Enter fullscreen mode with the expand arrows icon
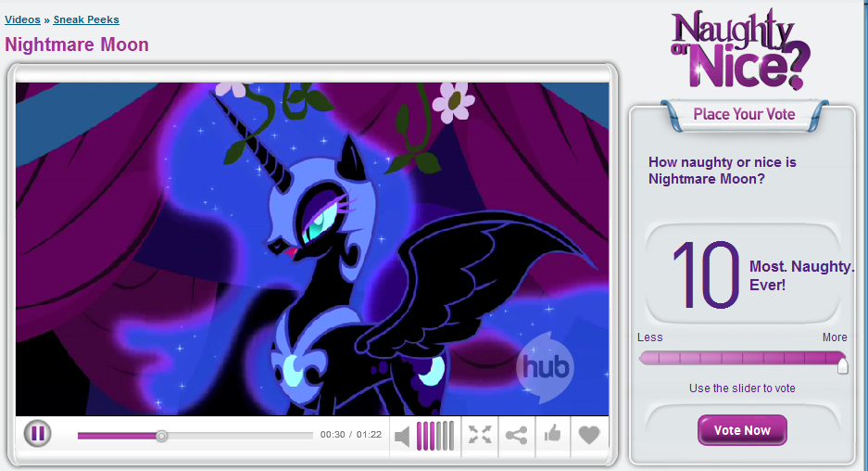Screen dimensions: 868x471 coord(479,435)
